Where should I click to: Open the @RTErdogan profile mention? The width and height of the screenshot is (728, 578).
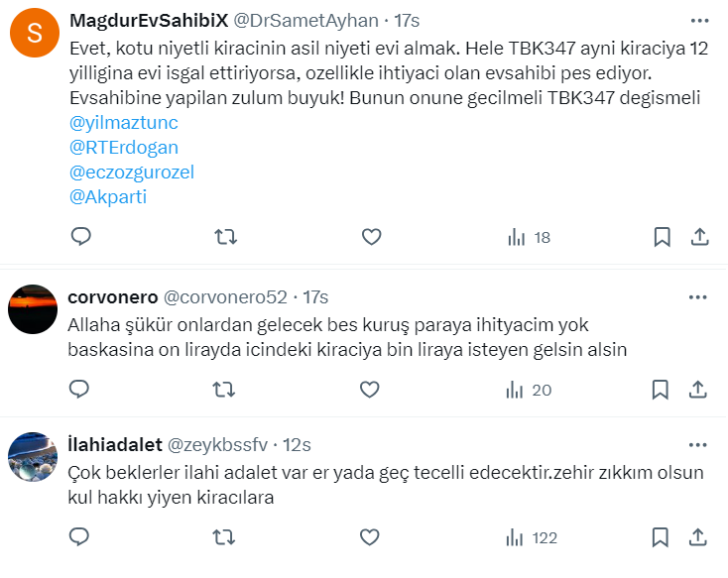(x=124, y=148)
